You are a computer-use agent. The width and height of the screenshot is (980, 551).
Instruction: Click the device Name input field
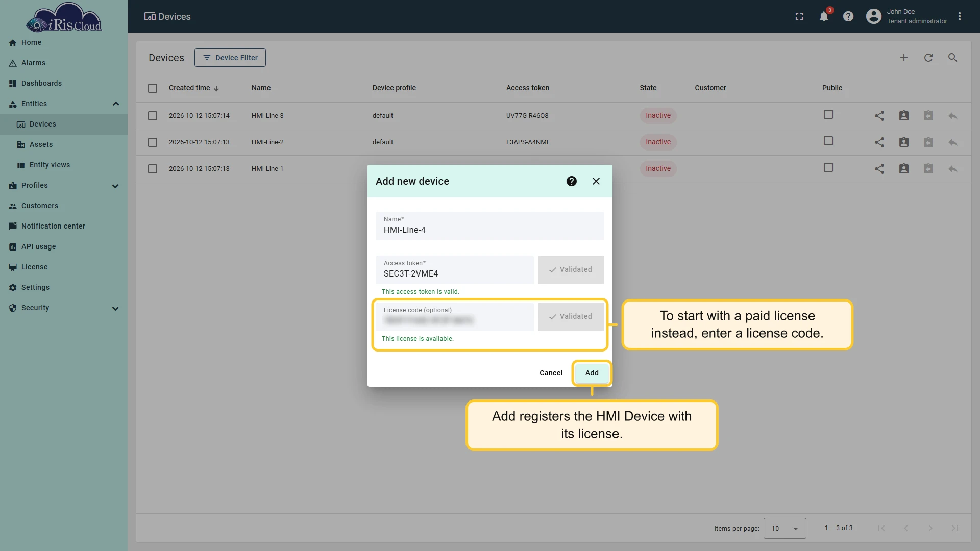pos(490,226)
